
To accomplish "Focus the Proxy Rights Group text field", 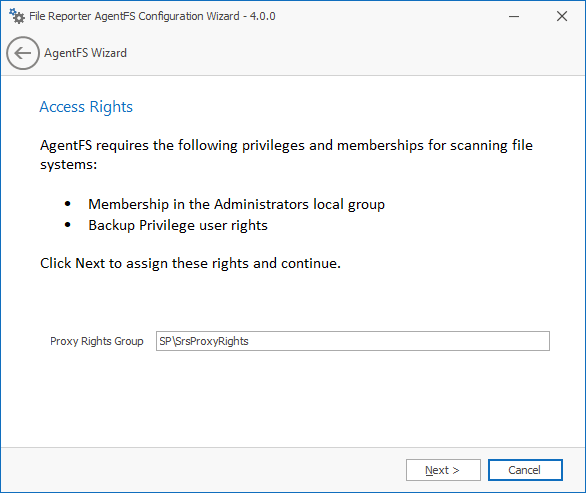I will pos(353,341).
